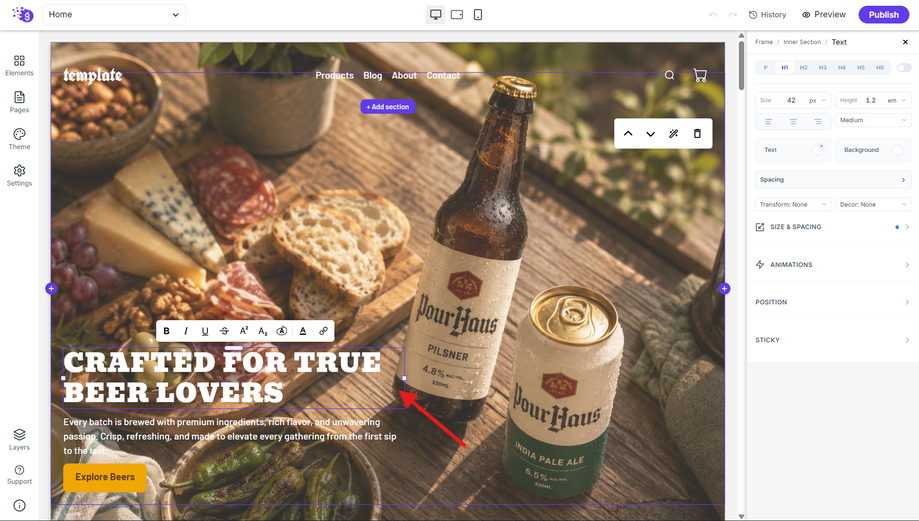This screenshot has width=919, height=521.
Task: Switch to desktop view
Action: point(435,15)
